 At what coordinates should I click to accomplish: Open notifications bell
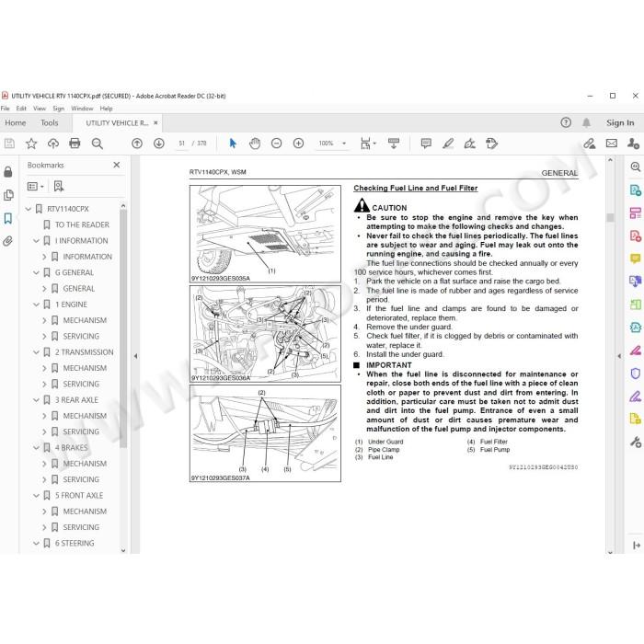click(x=587, y=122)
